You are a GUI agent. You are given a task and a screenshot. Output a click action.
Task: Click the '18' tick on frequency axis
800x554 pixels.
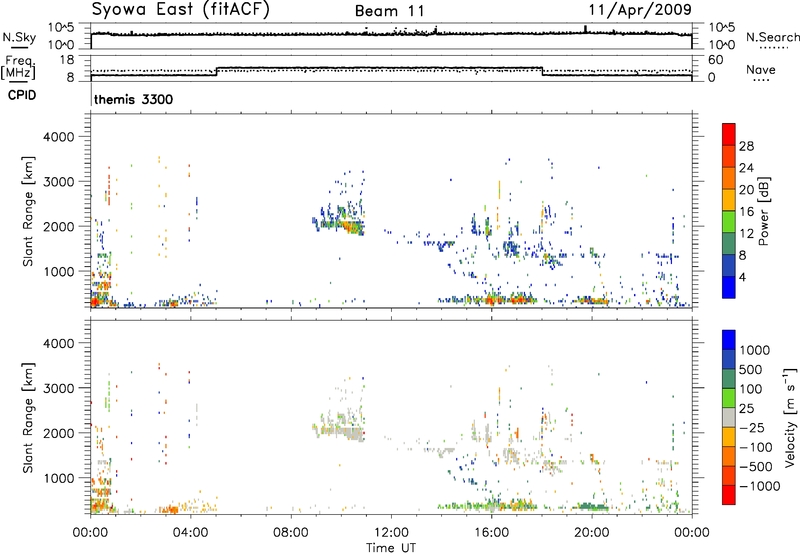67,60
